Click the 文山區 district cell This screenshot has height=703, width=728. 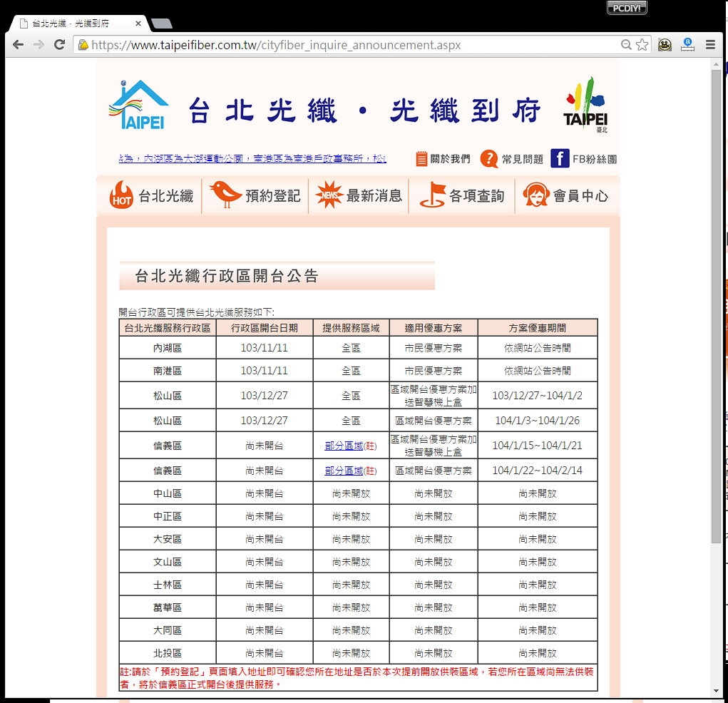[168, 562]
